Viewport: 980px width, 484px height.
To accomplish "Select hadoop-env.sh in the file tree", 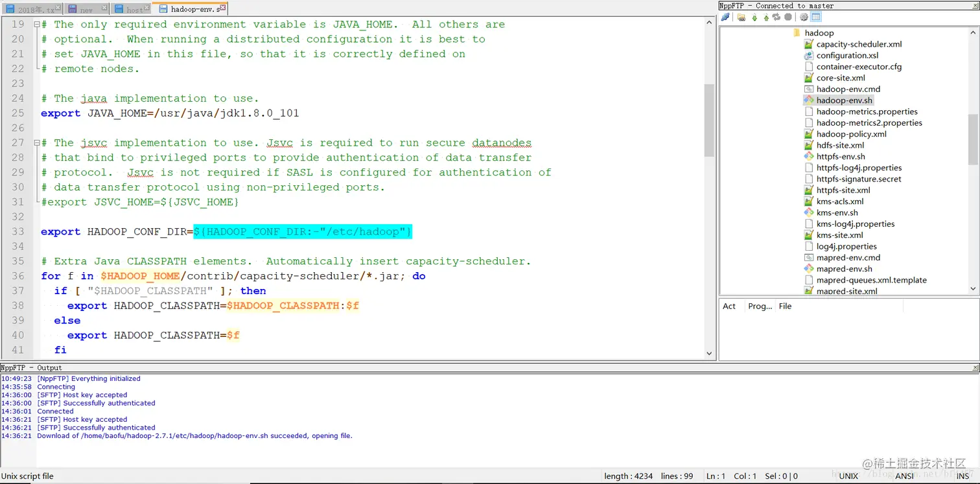I will tap(845, 100).
